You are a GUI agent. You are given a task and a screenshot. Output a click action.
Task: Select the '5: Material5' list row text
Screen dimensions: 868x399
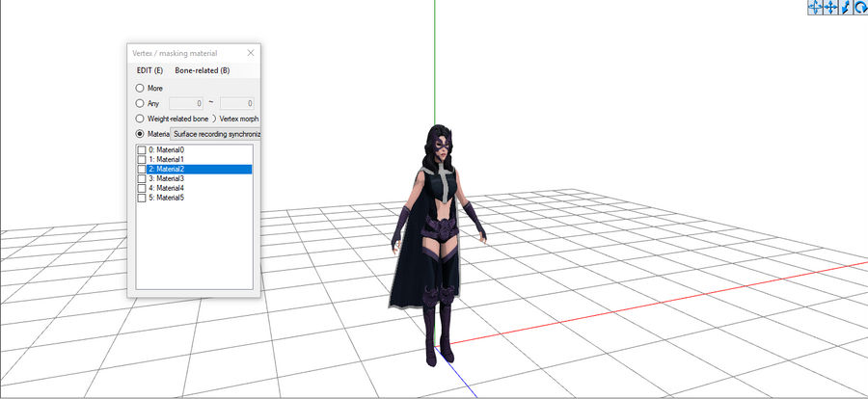pos(167,198)
